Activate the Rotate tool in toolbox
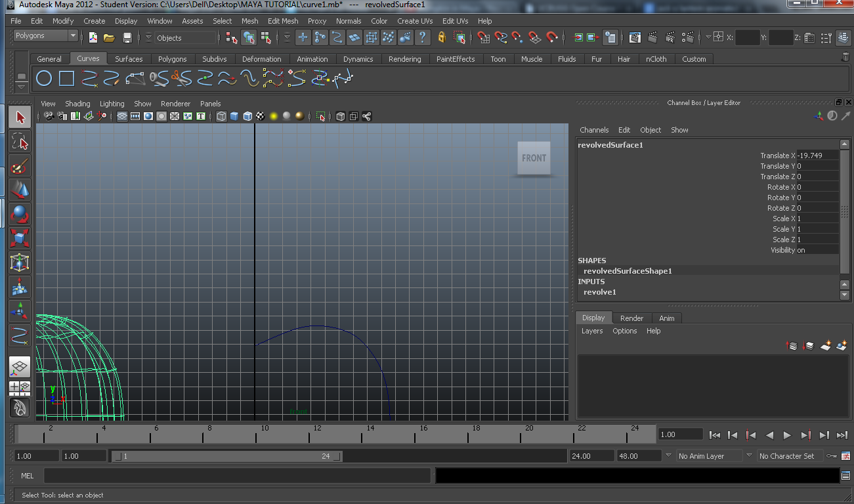Viewport: 854px width, 504px height. pos(20,214)
